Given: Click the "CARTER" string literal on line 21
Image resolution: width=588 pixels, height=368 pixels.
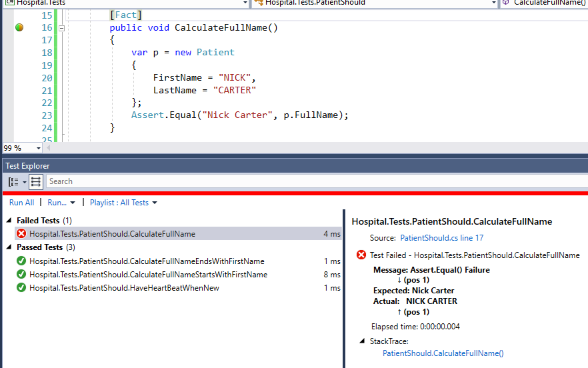Looking at the screenshot, I should 235,91.
